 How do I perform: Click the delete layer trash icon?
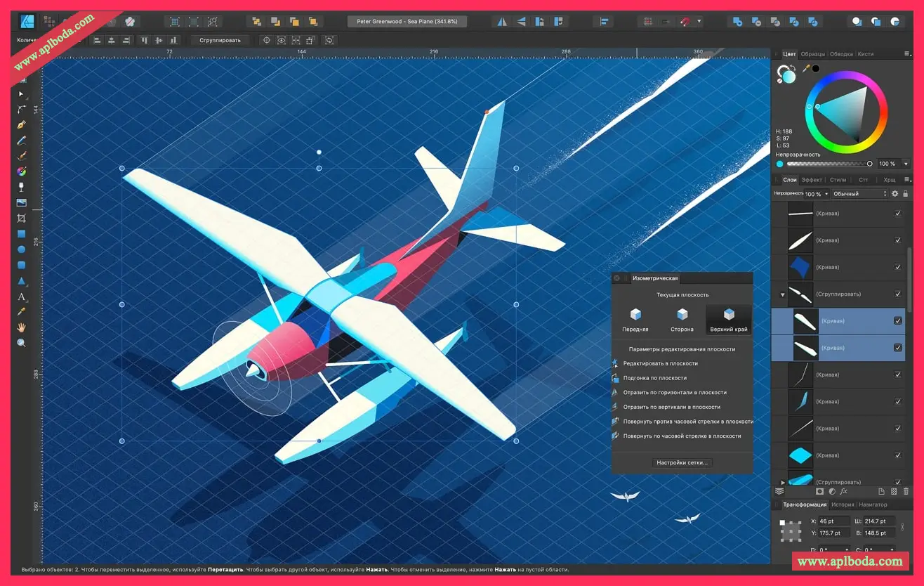(x=906, y=492)
